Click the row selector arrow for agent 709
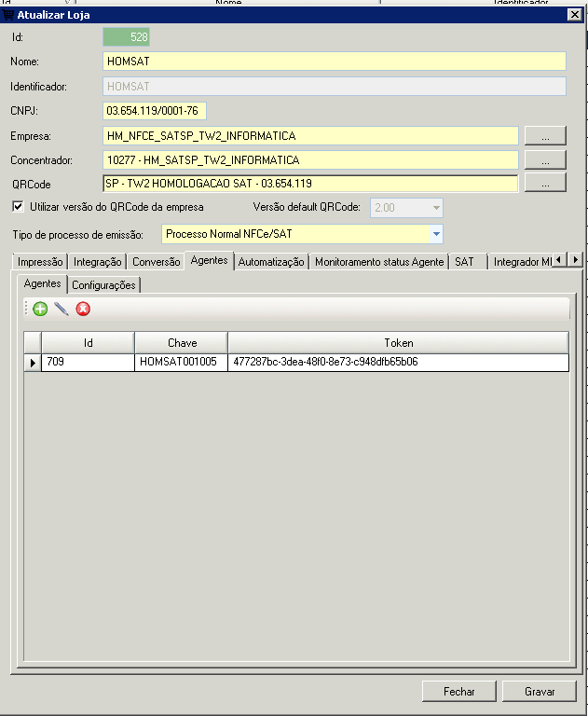 pyautogui.click(x=33, y=363)
